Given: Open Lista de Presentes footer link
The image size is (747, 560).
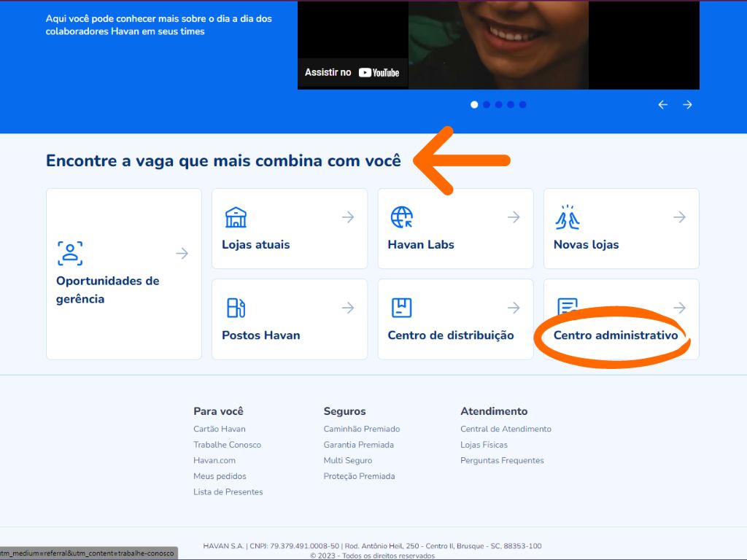Looking at the screenshot, I should pyautogui.click(x=228, y=492).
